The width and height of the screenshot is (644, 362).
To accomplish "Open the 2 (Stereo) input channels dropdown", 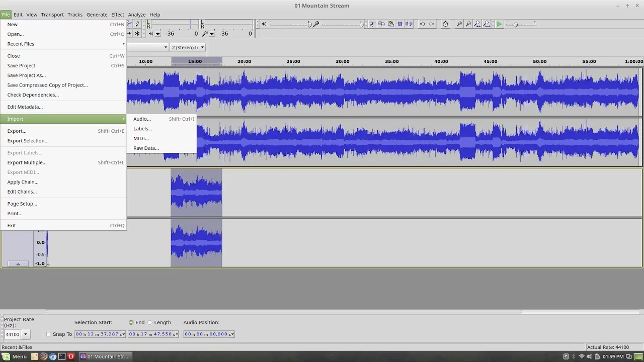I will pos(188,47).
